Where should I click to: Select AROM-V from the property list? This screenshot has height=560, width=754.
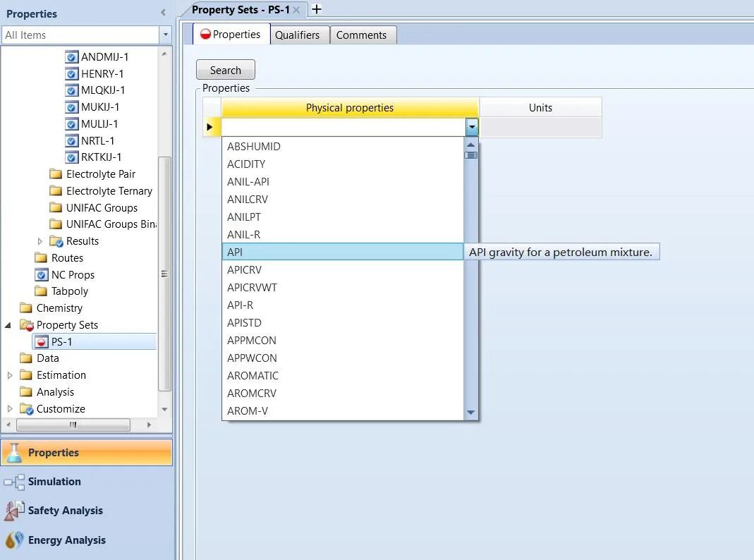(342, 411)
